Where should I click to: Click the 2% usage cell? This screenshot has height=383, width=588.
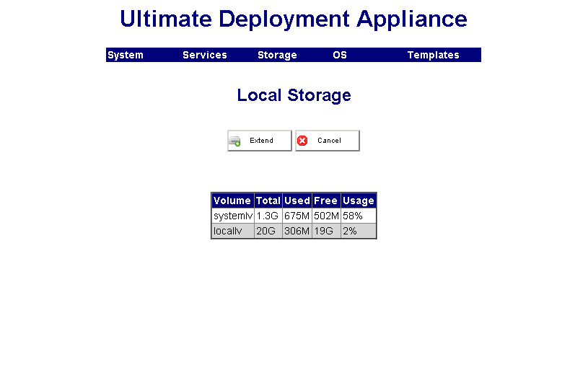359,231
